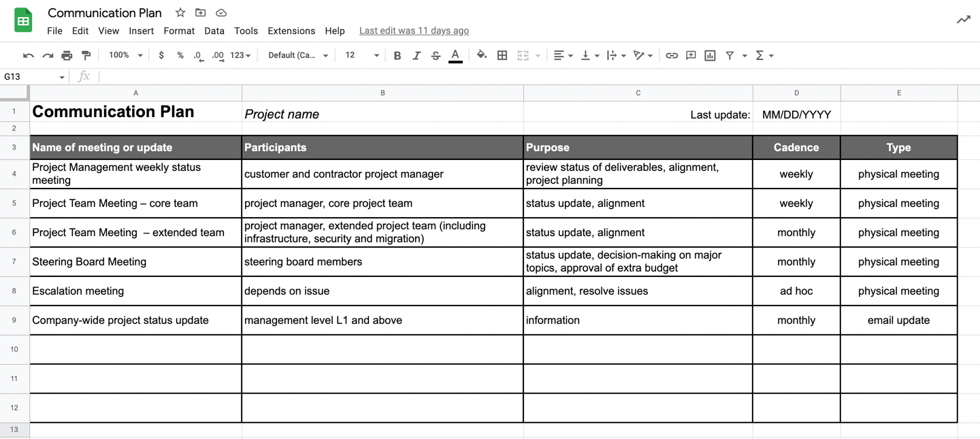Open the zoom 100% dropdown
The height and width of the screenshot is (439, 980).
click(x=126, y=55)
